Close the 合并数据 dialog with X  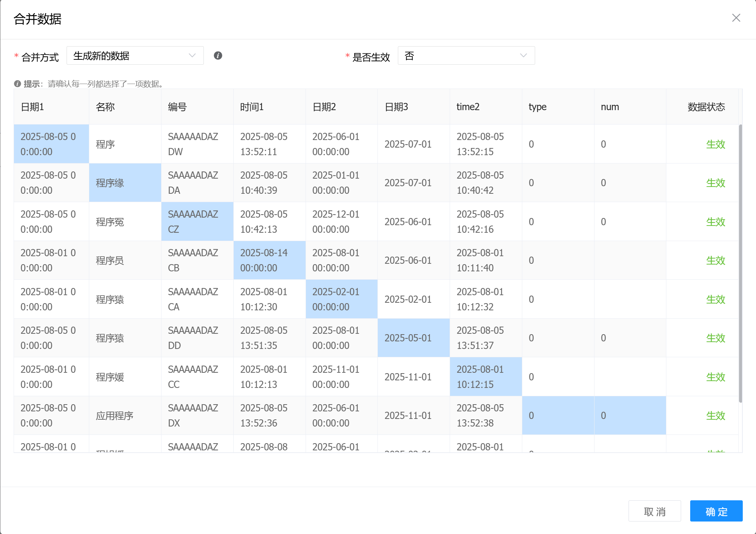pyautogui.click(x=736, y=18)
